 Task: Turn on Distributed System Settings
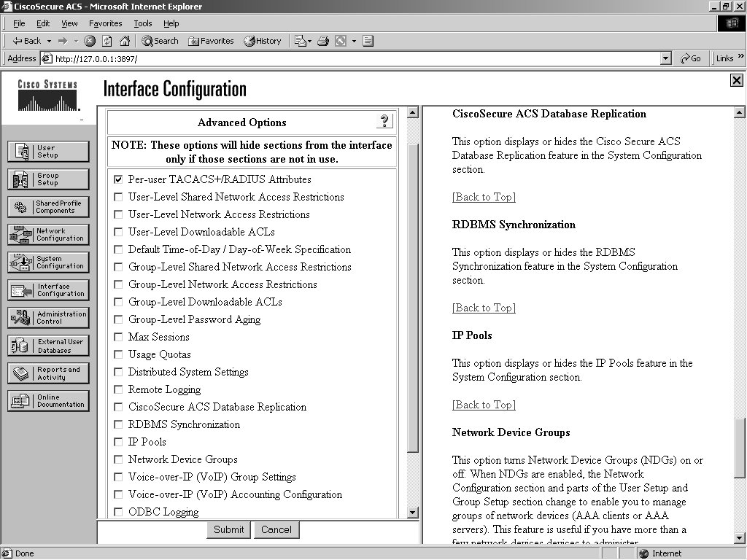pyautogui.click(x=118, y=372)
